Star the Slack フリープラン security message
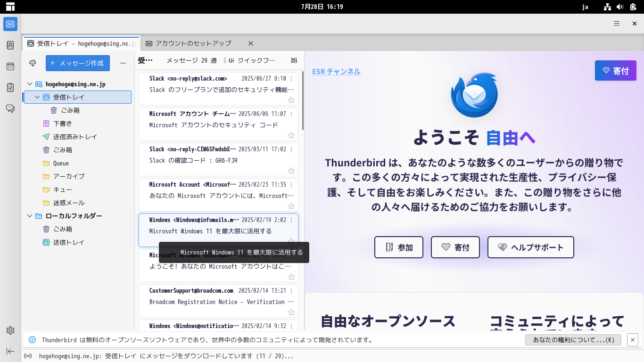The image size is (644, 362). (291, 100)
